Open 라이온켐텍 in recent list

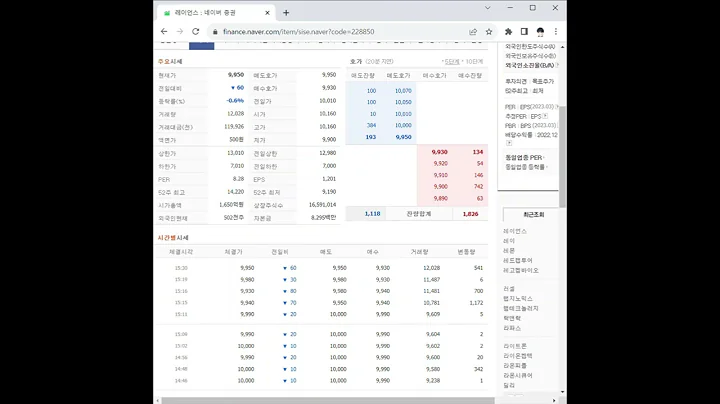click(518, 356)
